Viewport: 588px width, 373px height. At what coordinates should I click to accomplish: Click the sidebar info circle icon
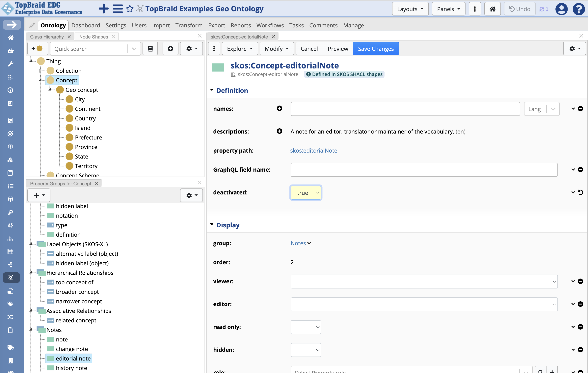pos(11,90)
